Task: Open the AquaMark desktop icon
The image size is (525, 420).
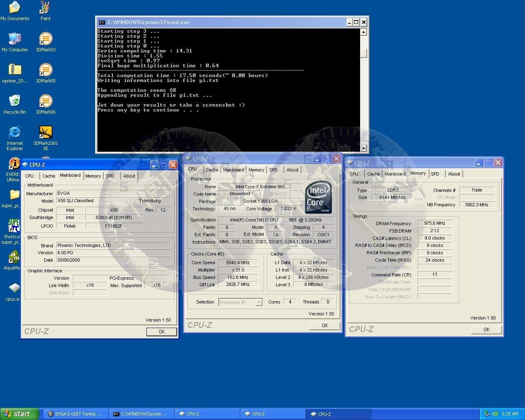Action: (12, 261)
